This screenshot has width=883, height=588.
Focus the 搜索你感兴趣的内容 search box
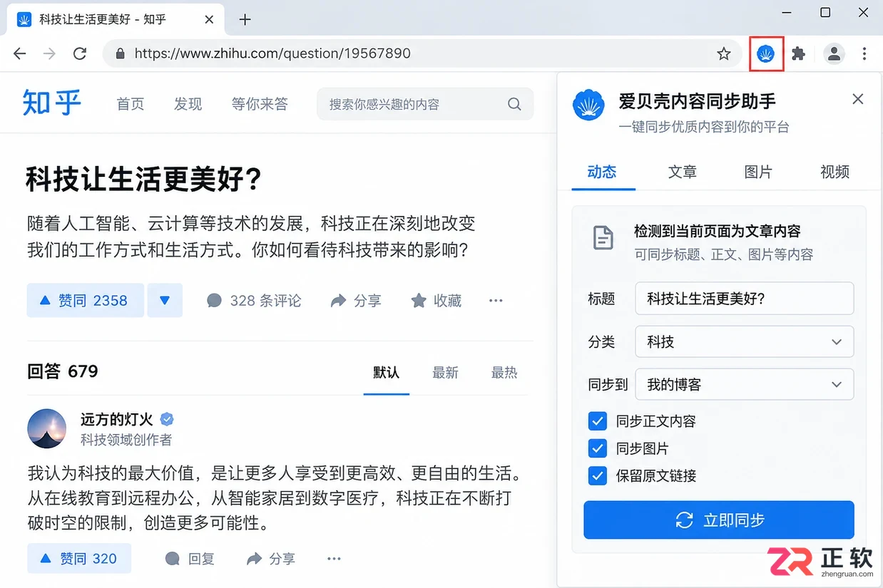pos(425,104)
